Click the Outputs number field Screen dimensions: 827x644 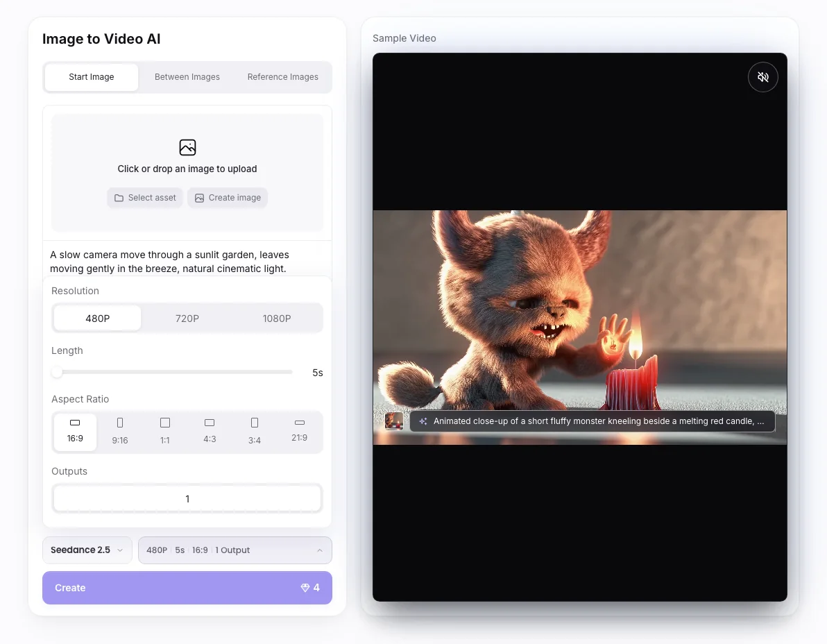coord(187,498)
